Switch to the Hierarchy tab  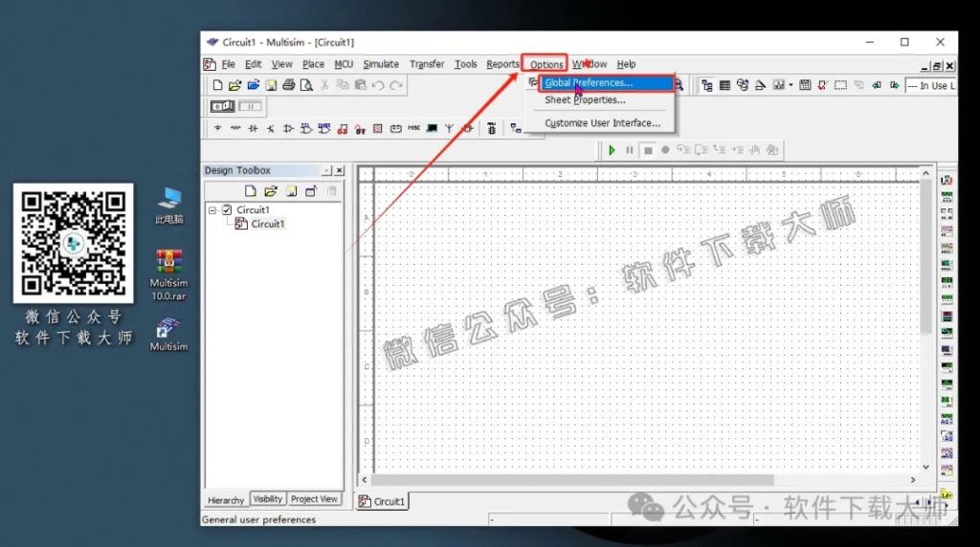(226, 500)
